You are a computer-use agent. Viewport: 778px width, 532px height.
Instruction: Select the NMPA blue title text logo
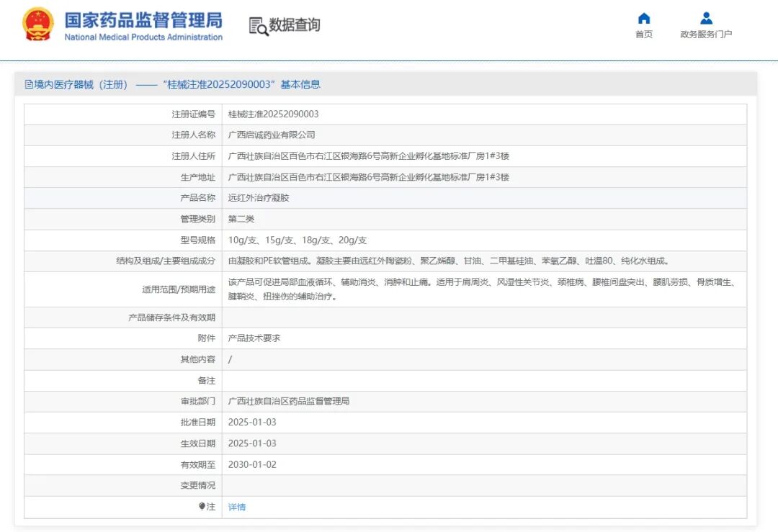(143, 22)
